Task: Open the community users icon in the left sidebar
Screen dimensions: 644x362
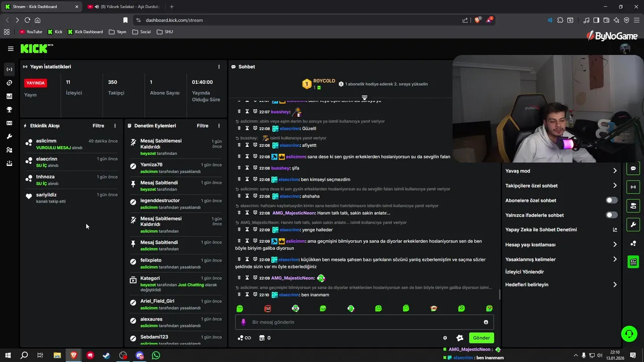Action: coord(9,150)
